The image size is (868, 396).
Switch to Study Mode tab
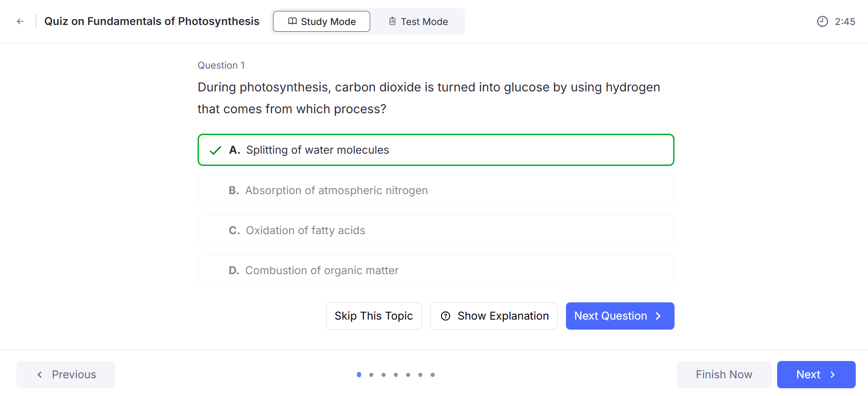coord(322,21)
